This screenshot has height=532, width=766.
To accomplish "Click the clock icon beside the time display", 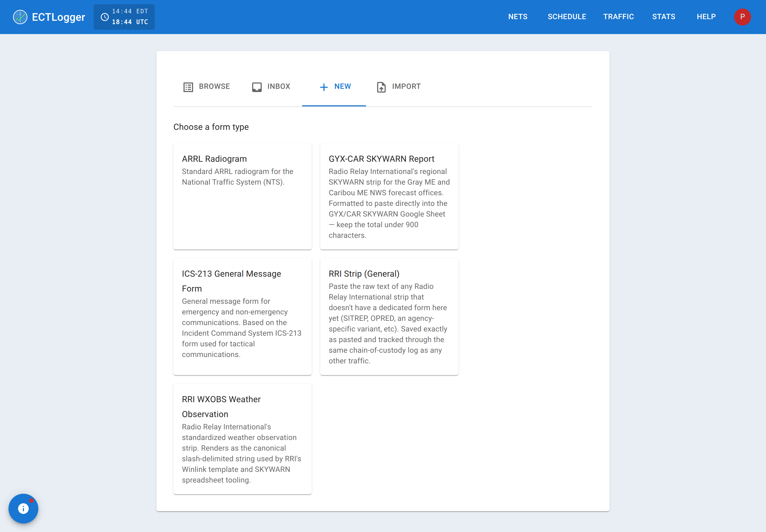I will (105, 17).
